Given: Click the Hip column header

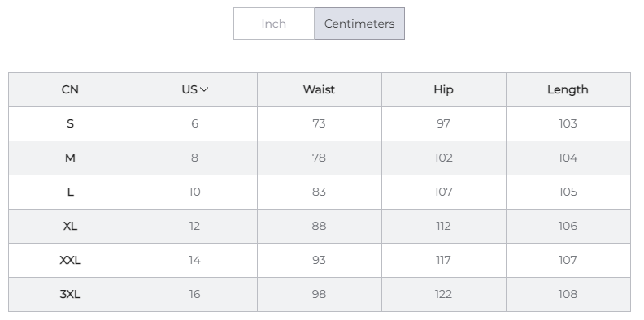Looking at the screenshot, I should 444,89.
